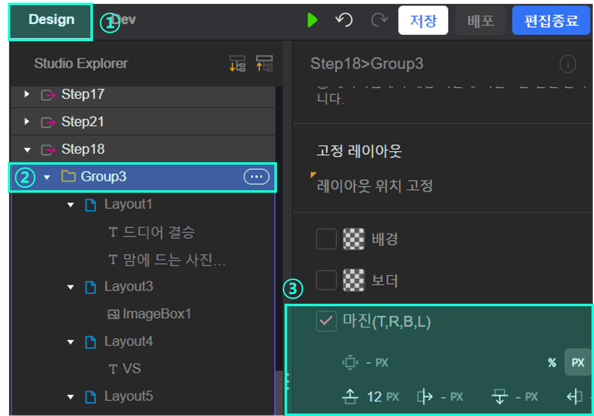Collapse the Step18 tree node
This screenshot has width=594, height=416.
pyautogui.click(x=27, y=150)
